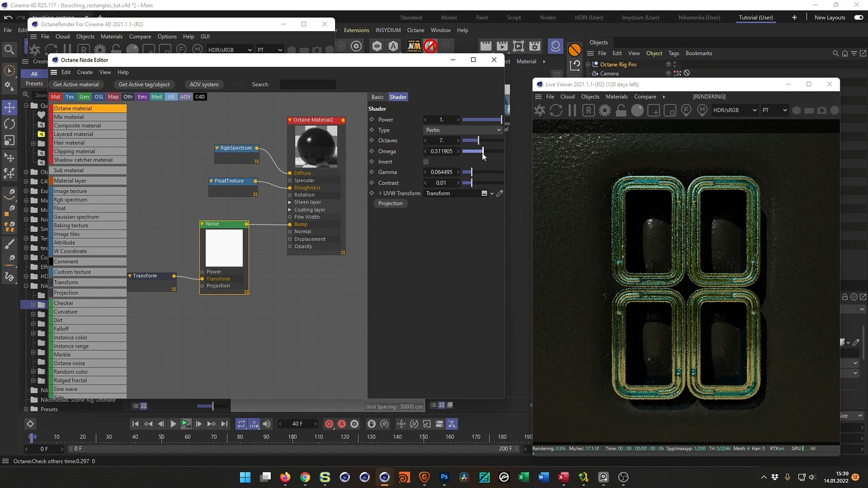Click the AOV system button
This screenshot has height=488, width=868.
coord(204,84)
